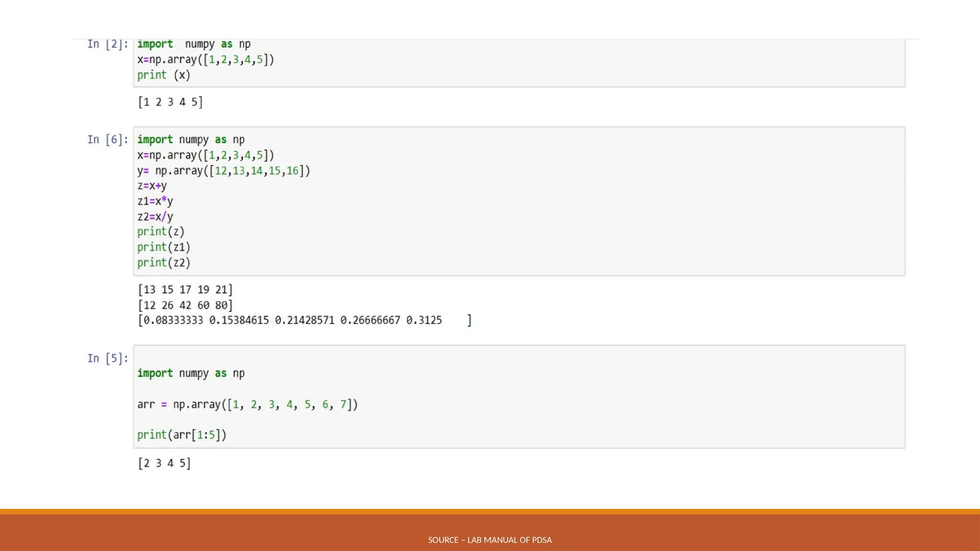Click the SOURCE – LAB MANUAL OF PDSA footer
980x551 pixels.
tap(490, 540)
